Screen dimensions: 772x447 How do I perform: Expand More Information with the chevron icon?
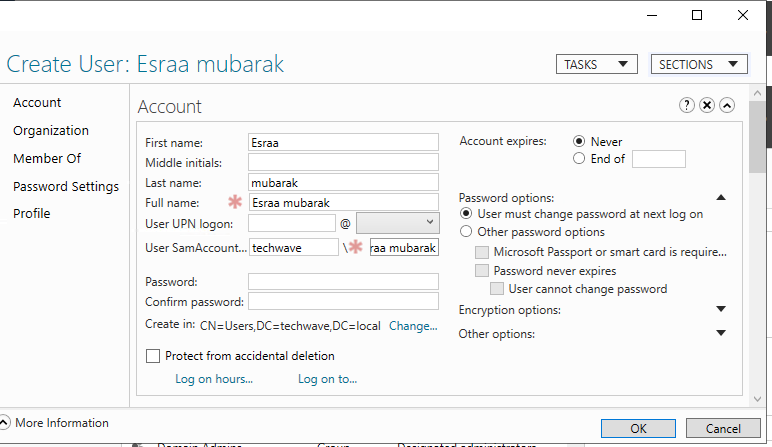[5, 423]
